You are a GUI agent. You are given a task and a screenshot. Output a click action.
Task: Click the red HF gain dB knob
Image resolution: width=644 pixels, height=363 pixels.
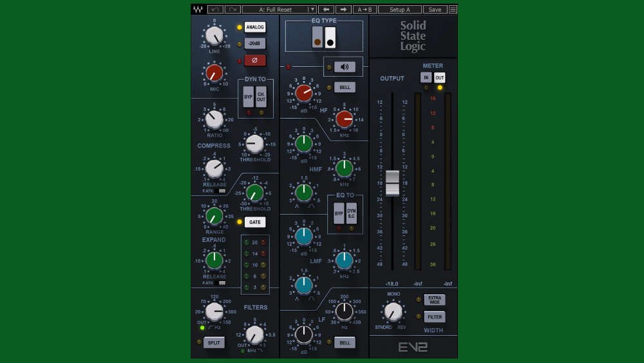point(304,93)
